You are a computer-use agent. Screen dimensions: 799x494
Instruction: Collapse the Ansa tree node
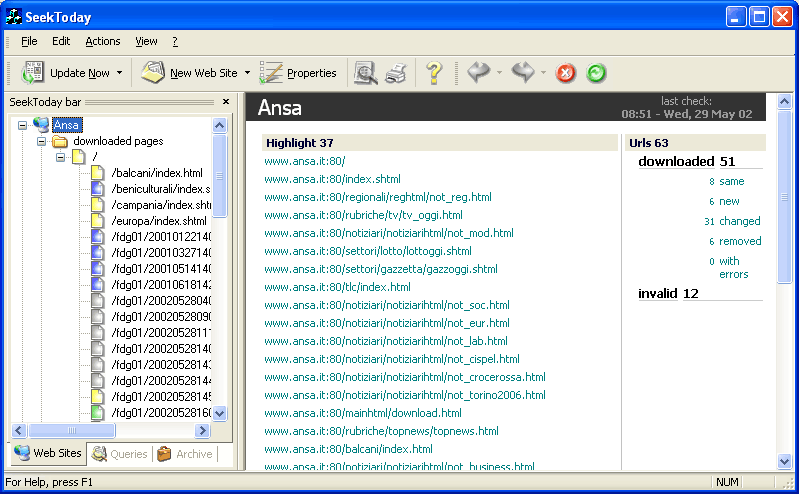(x=22, y=125)
